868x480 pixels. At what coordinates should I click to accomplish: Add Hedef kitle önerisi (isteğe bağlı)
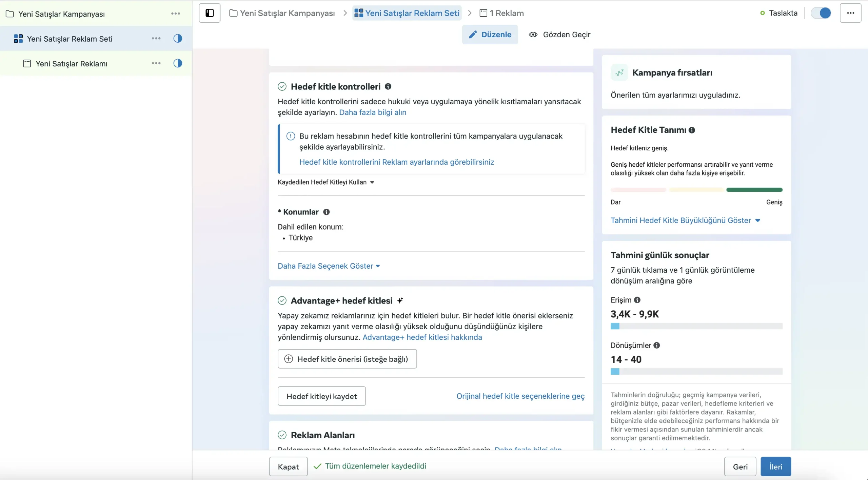[347, 359]
